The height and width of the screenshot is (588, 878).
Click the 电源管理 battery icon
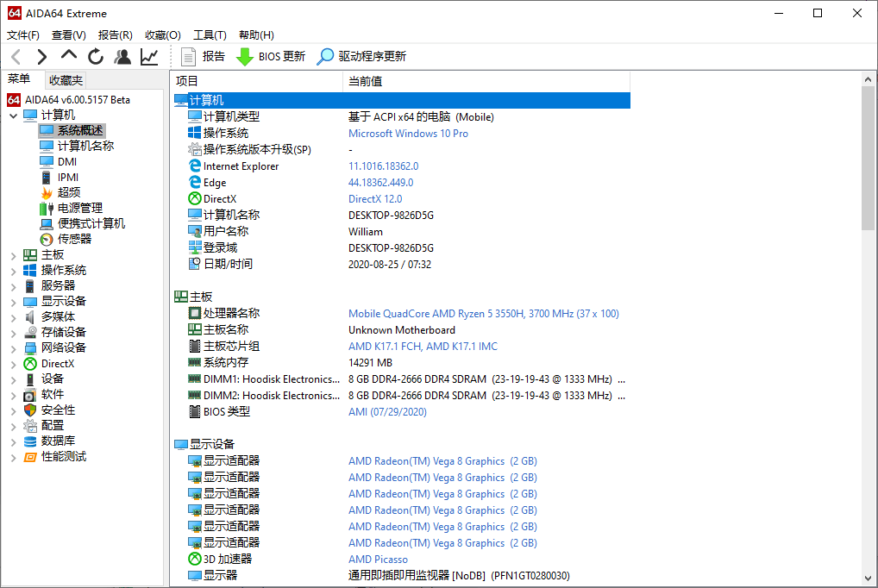pos(47,209)
